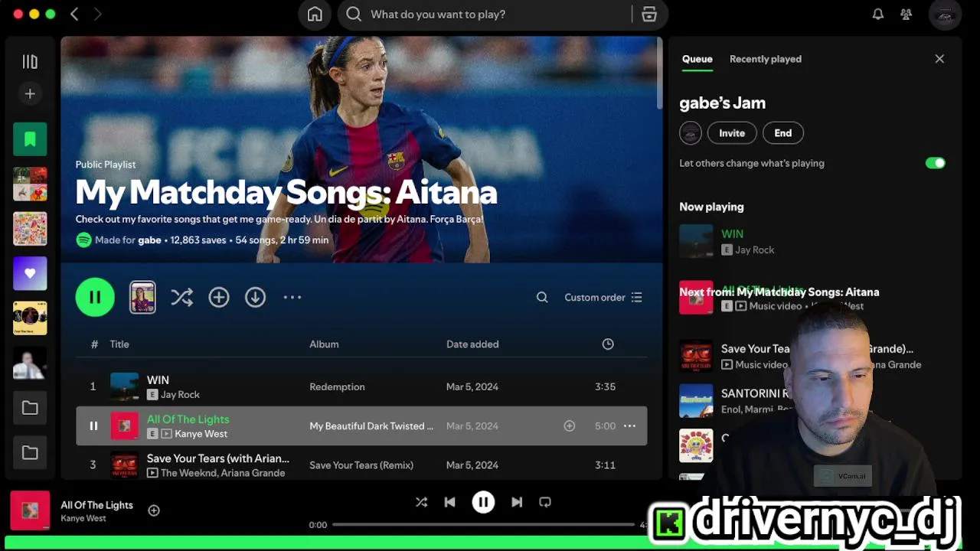Open the Redemption album link
The width and height of the screenshot is (980, 551).
coord(337,387)
